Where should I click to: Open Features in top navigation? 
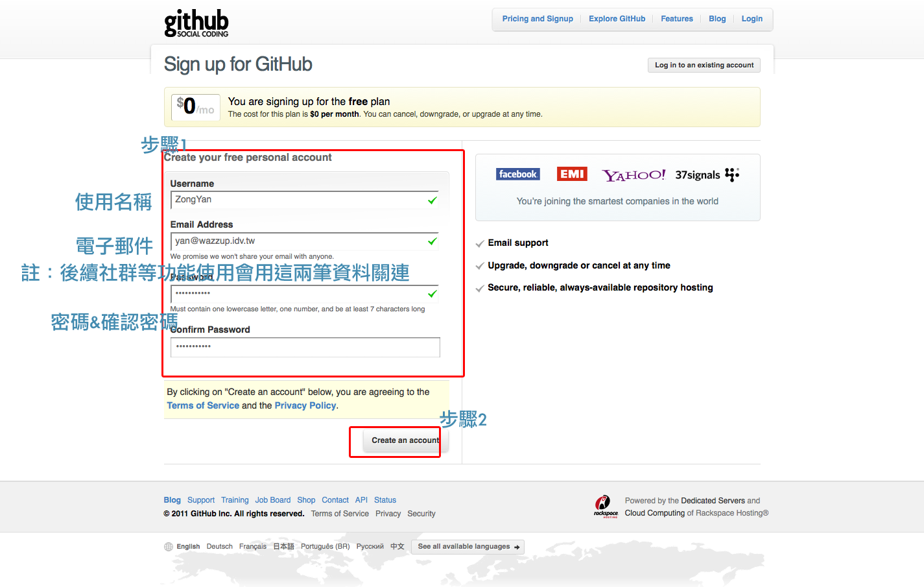[677, 19]
